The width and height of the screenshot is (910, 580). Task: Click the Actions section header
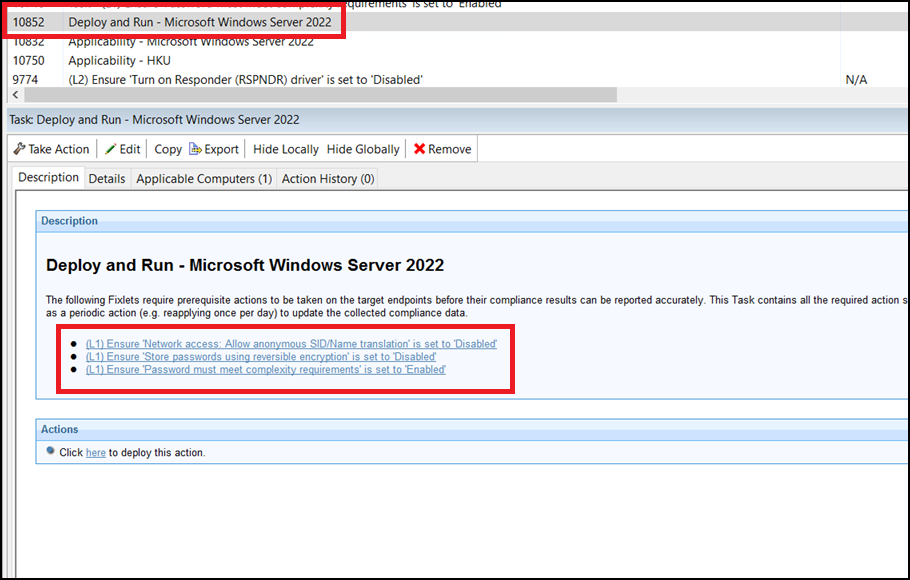[x=471, y=430]
